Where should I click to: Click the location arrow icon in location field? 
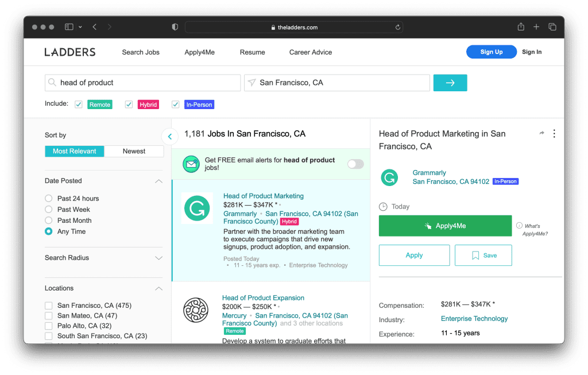(252, 82)
